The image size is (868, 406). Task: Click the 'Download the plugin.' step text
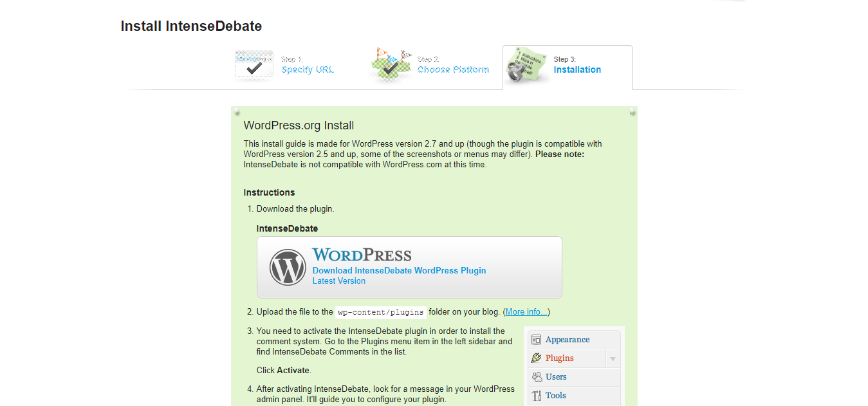[295, 209]
